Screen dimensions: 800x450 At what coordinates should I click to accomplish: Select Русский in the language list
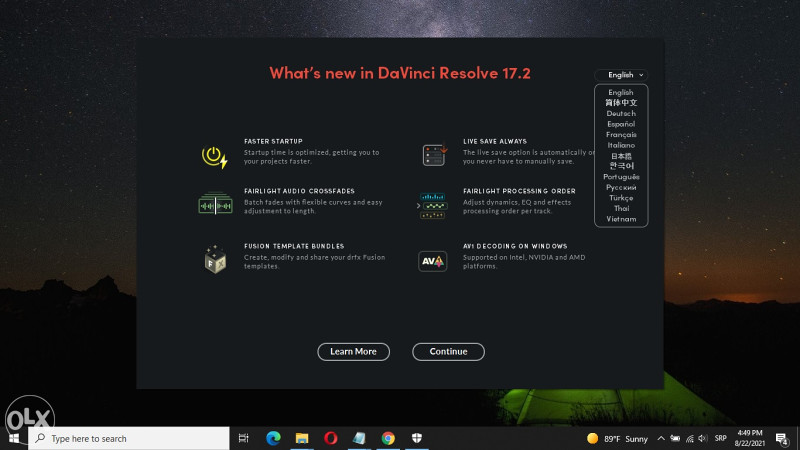(x=621, y=187)
